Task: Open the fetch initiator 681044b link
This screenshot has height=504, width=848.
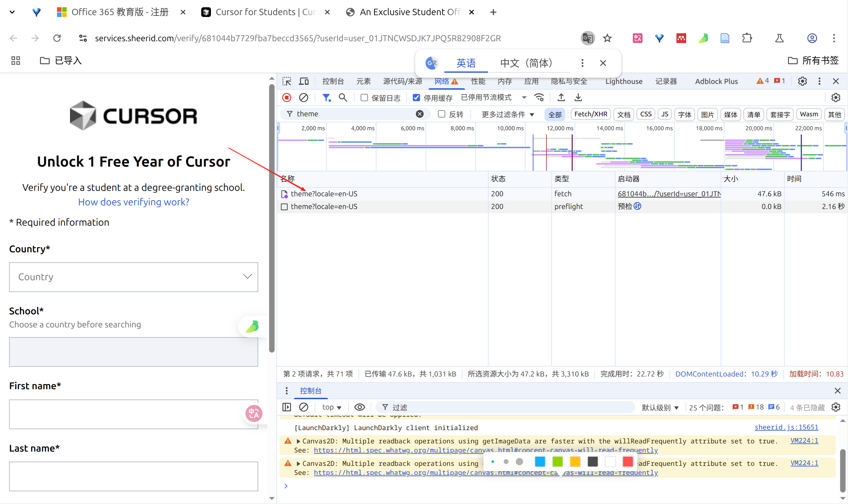Action: (x=669, y=194)
